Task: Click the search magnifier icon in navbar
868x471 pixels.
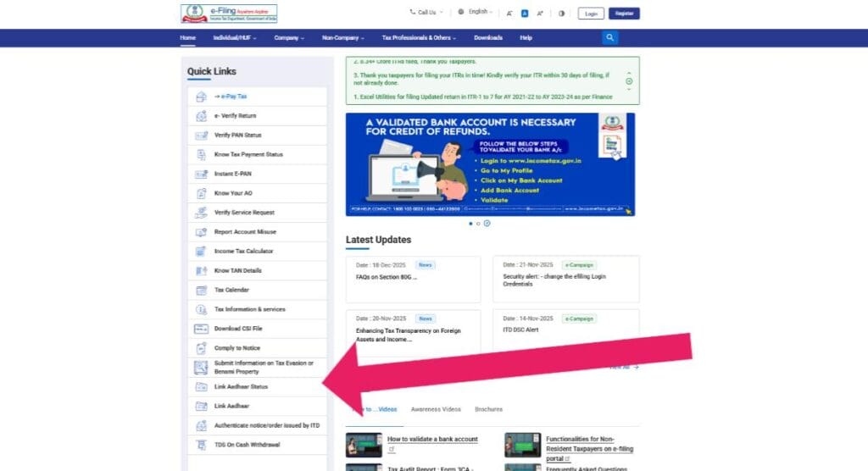Action: [x=610, y=38]
